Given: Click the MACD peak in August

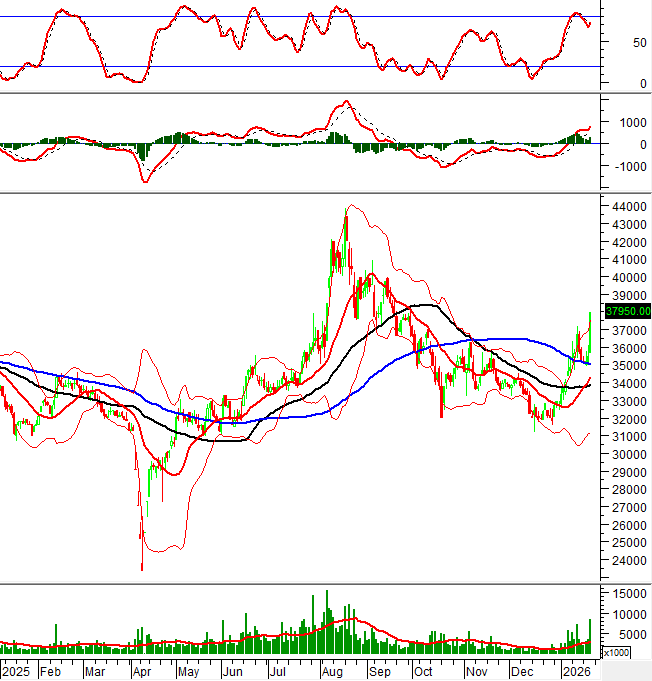Looking at the screenshot, I should [x=346, y=102].
